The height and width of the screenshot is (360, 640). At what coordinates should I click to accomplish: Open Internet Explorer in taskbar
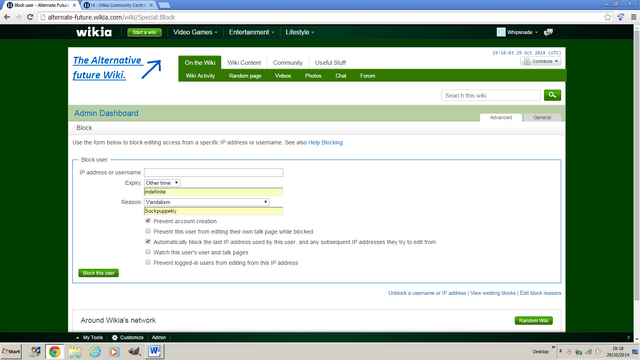(x=95, y=351)
